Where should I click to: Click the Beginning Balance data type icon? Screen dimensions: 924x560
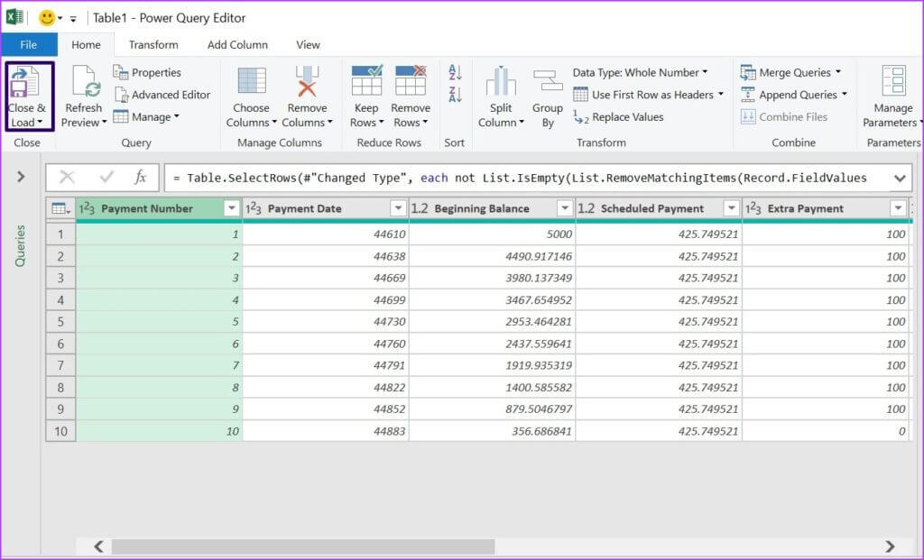[420, 208]
